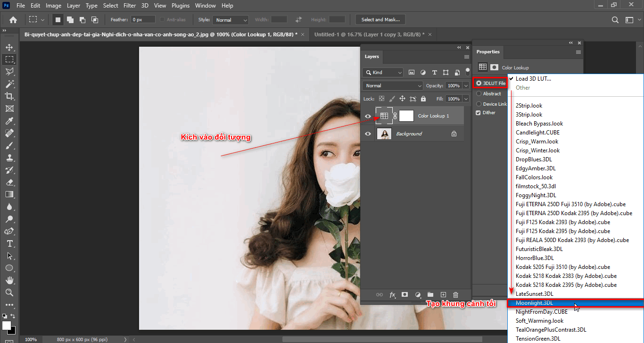
Task: Switch to the Untitled-1 document tab
Action: [x=370, y=34]
